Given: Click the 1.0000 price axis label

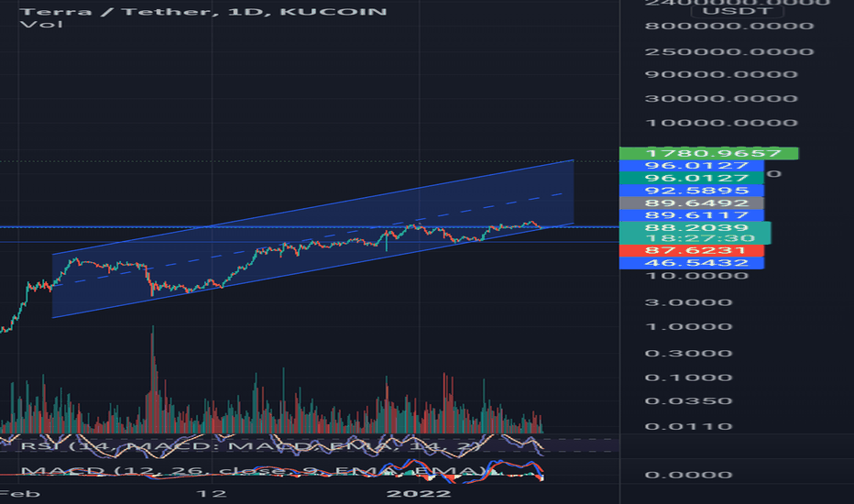Looking at the screenshot, I should (688, 327).
